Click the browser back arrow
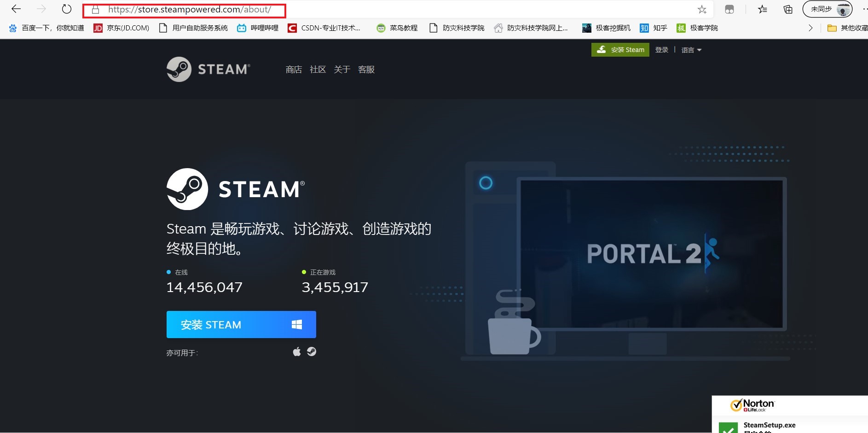Screen dimensions: 868x433 [16, 9]
